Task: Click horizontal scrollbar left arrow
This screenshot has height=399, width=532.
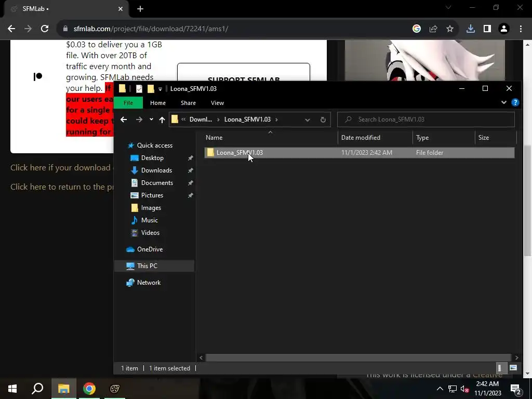Action: tap(201, 357)
